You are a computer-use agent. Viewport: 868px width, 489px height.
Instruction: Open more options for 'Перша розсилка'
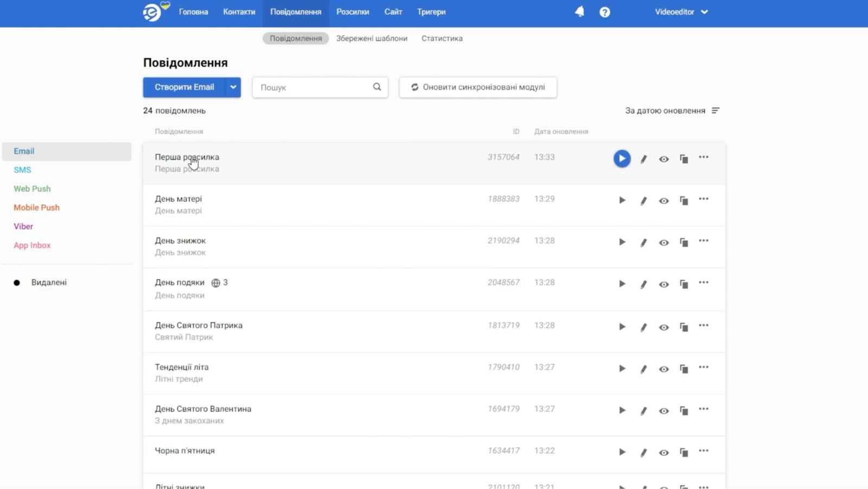tap(704, 157)
